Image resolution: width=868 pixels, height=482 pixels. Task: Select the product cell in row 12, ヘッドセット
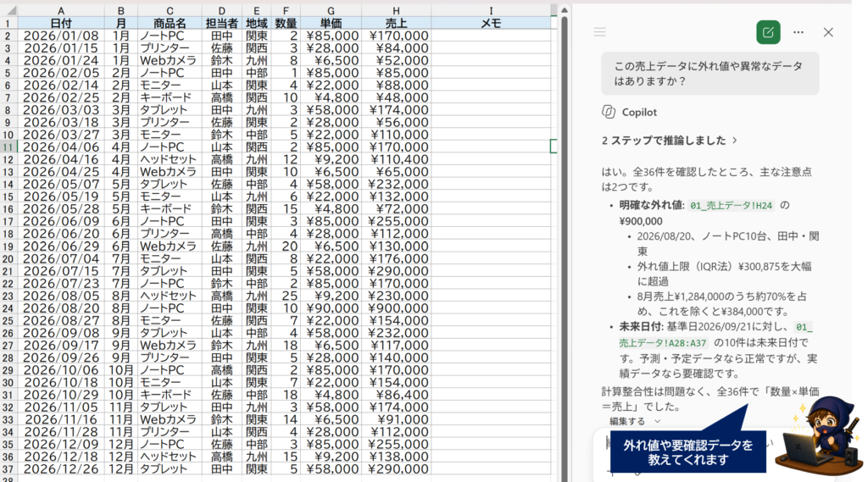pyautogui.click(x=170, y=159)
